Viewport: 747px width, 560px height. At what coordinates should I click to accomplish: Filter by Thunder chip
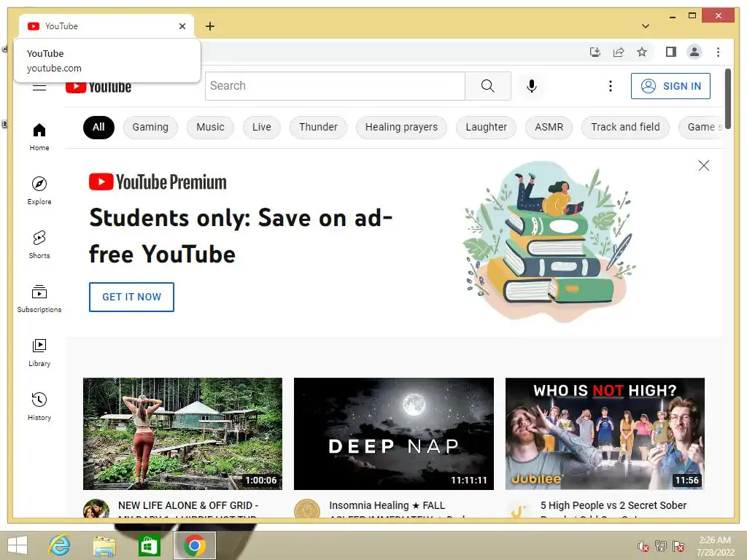click(x=318, y=127)
